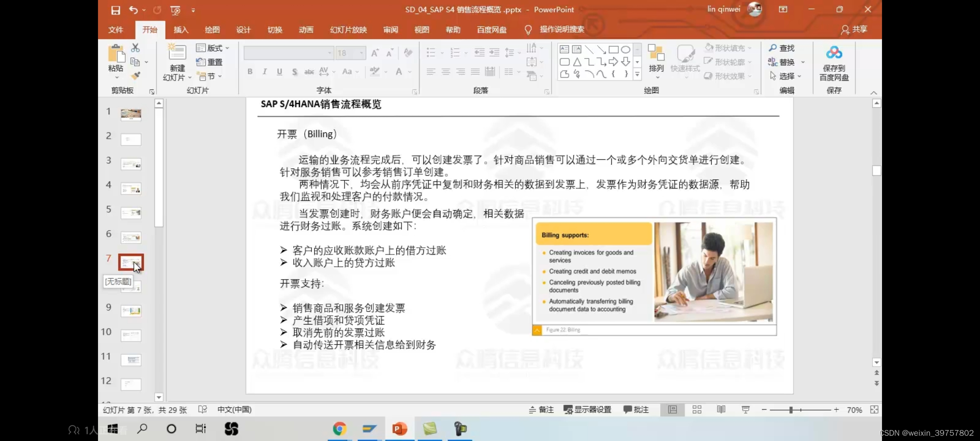Click the New Slide icon

tap(177, 53)
